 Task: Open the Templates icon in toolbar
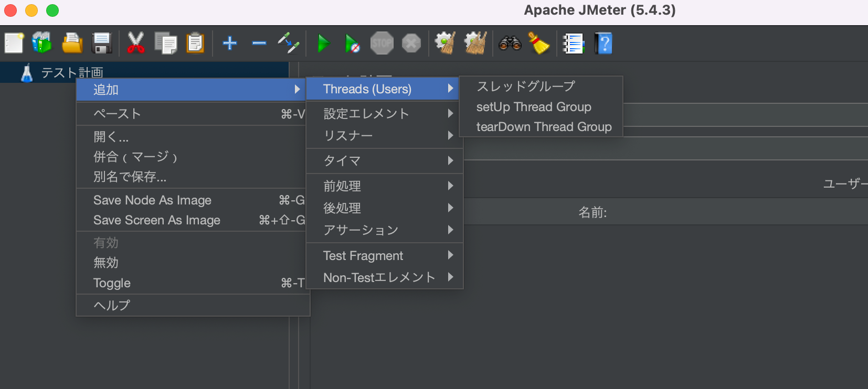(x=42, y=43)
